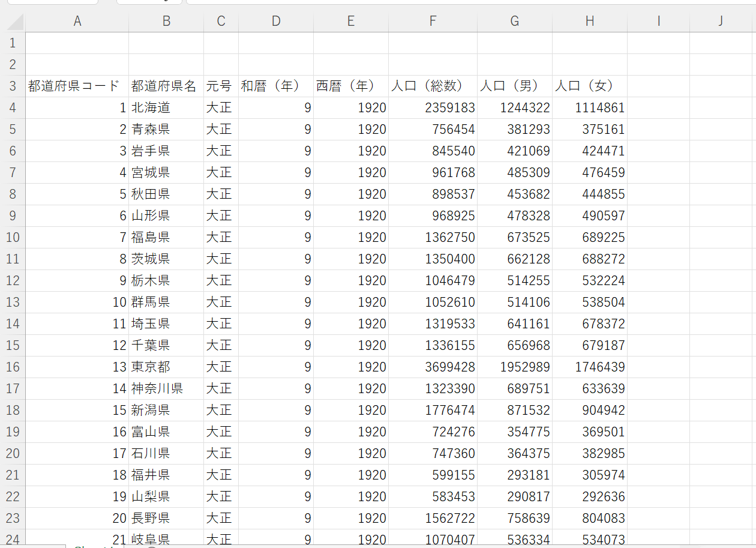Select the 青森県 male population cell 381293
The height and width of the screenshot is (548, 756).
click(514, 129)
